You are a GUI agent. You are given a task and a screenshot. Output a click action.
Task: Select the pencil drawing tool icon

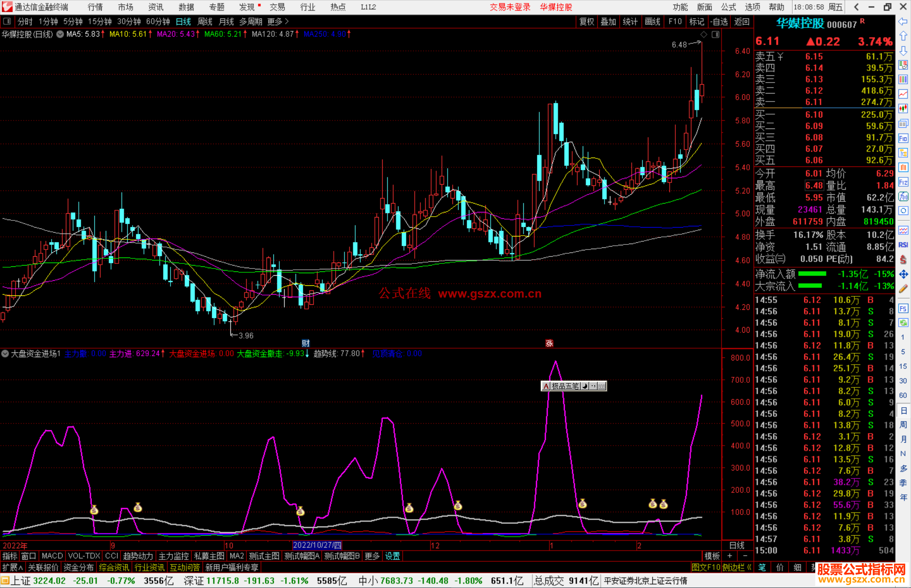(x=903, y=289)
